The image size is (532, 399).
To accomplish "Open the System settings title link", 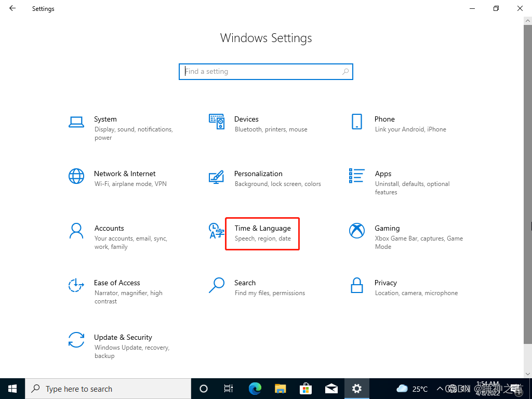I will [x=105, y=119].
